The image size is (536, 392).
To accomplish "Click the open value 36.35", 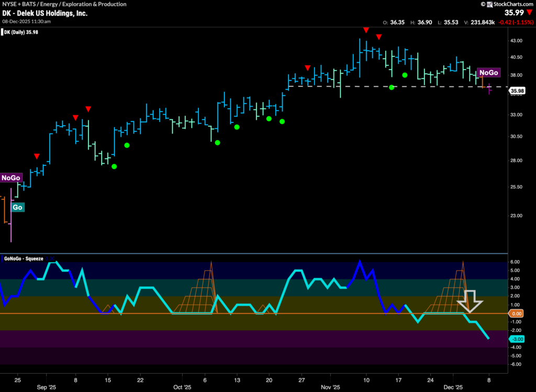I will [x=397, y=22].
